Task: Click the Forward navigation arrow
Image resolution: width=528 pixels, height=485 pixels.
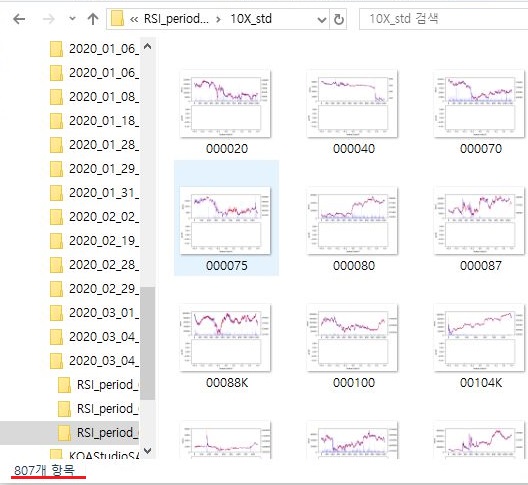Action: [48, 19]
